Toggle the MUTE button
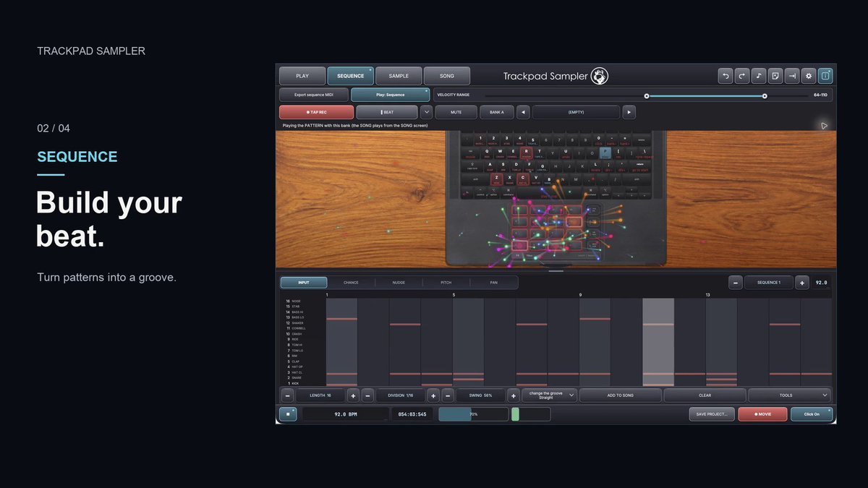The height and width of the screenshot is (488, 868). point(456,112)
